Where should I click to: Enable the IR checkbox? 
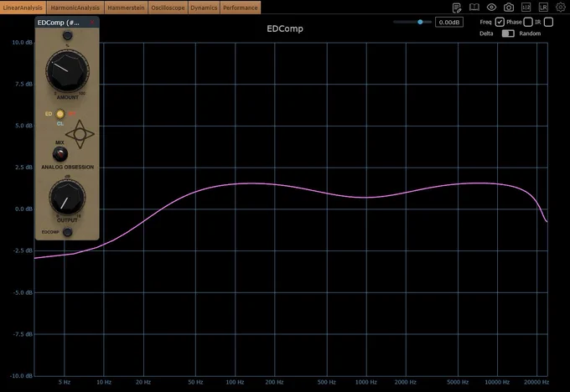point(548,22)
